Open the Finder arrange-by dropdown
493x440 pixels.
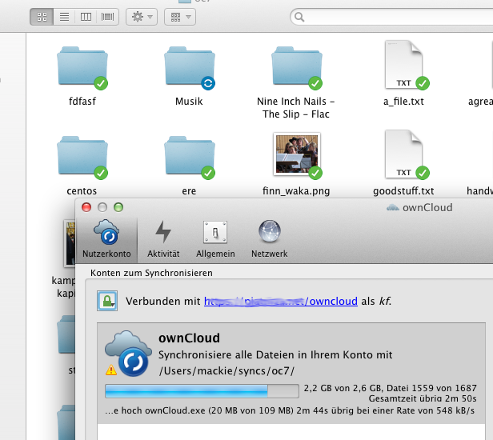coord(180,17)
